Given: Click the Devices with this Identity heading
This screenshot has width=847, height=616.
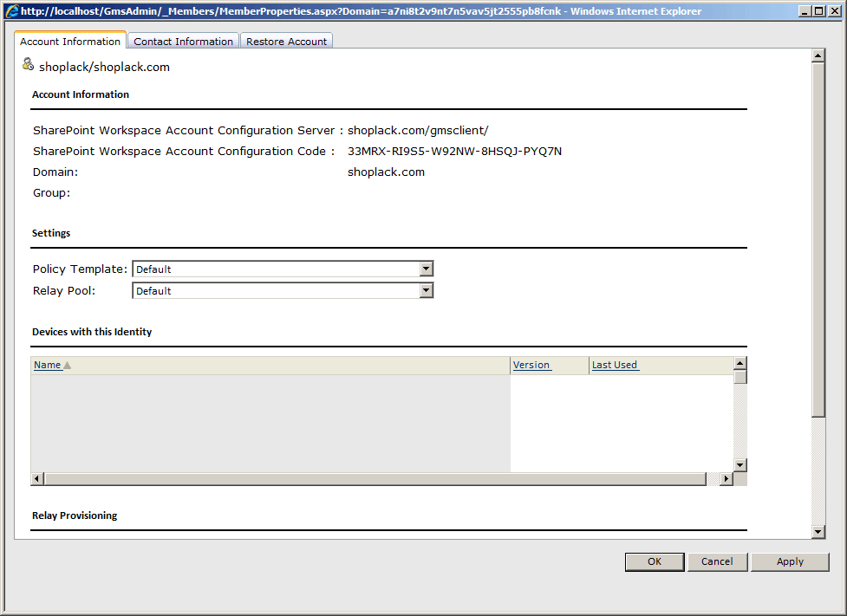Looking at the screenshot, I should click(92, 332).
